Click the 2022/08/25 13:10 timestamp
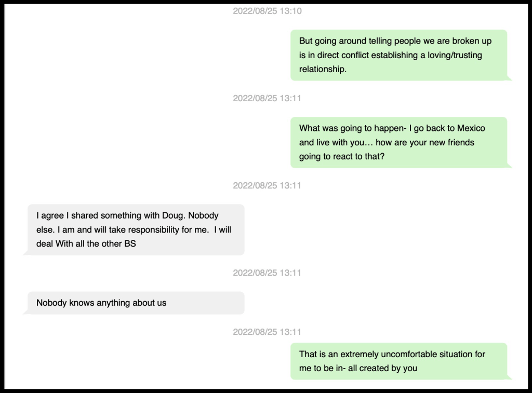 pyautogui.click(x=267, y=11)
